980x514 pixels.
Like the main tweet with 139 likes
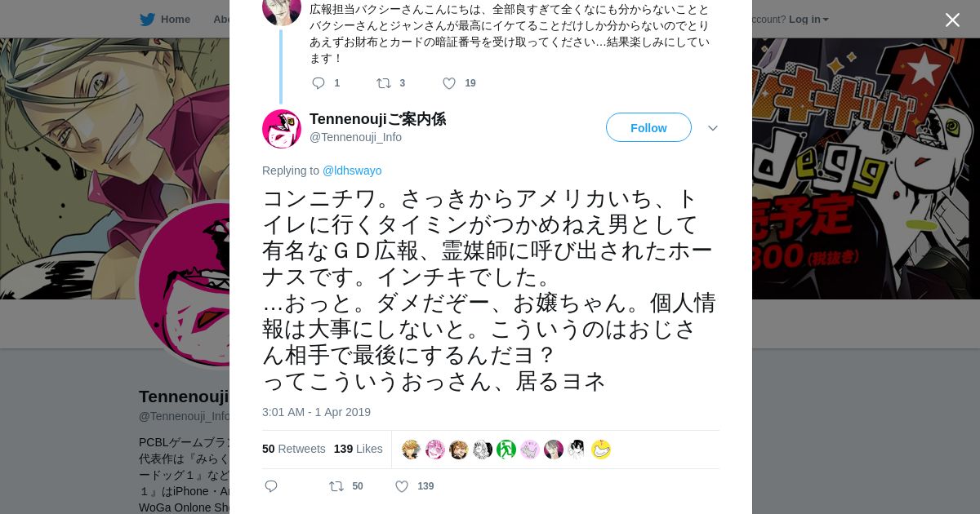(x=402, y=486)
